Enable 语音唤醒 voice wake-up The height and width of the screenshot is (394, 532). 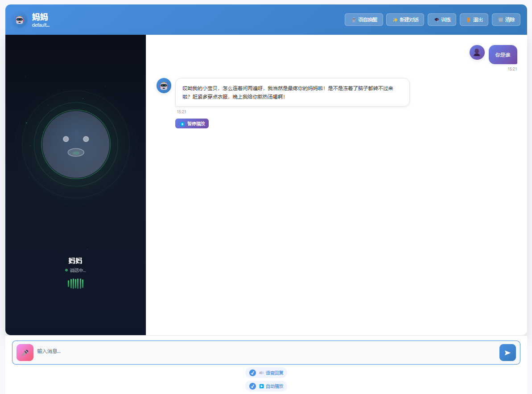coord(364,20)
